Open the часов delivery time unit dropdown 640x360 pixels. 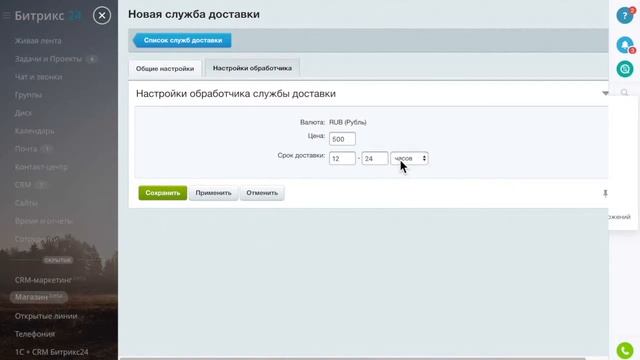pos(409,158)
